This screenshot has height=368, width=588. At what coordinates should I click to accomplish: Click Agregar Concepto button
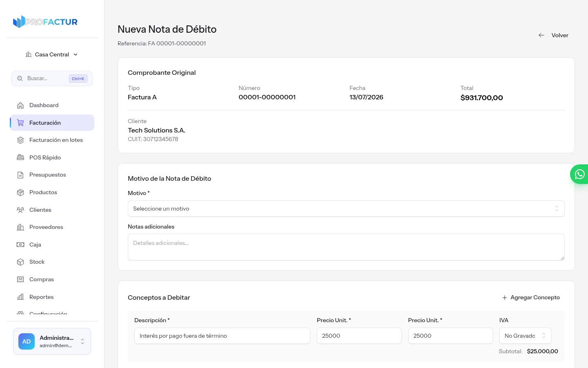tap(531, 297)
